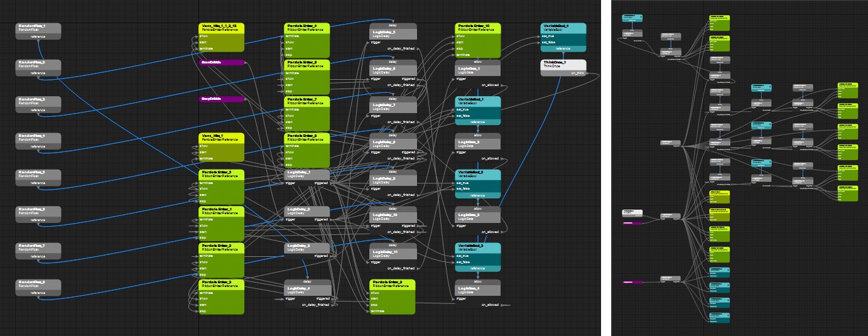Click terminate input of ParticleEmitter_9

coord(378,311)
